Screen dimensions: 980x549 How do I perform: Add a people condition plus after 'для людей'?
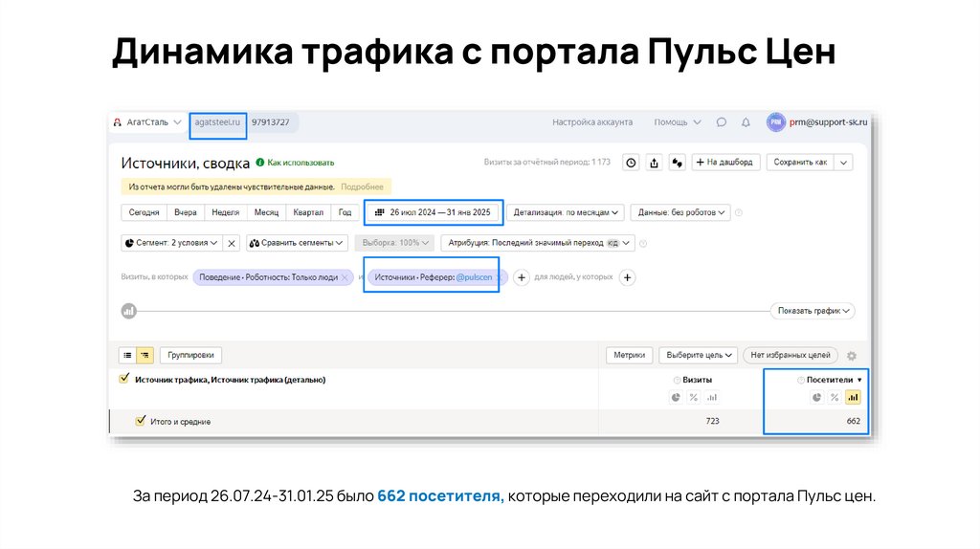pyautogui.click(x=628, y=277)
